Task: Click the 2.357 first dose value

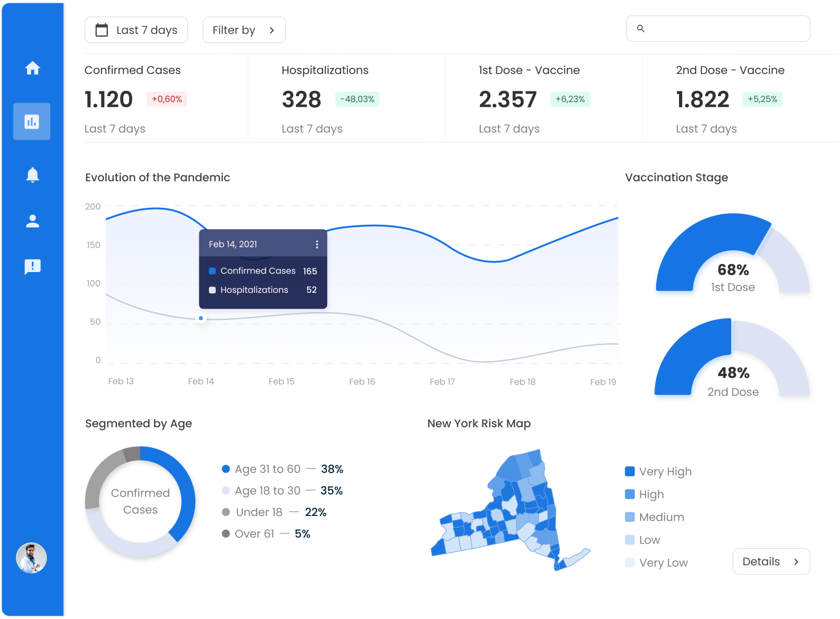Action: [508, 99]
